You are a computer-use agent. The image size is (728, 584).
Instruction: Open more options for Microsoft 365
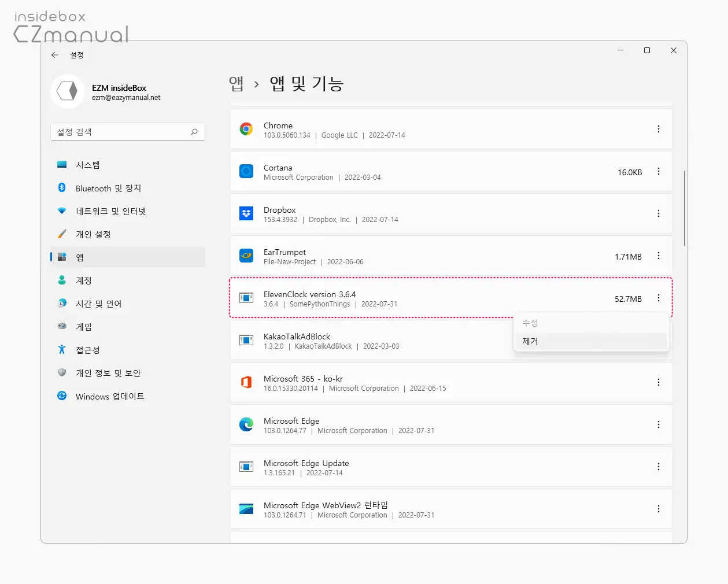pos(659,383)
